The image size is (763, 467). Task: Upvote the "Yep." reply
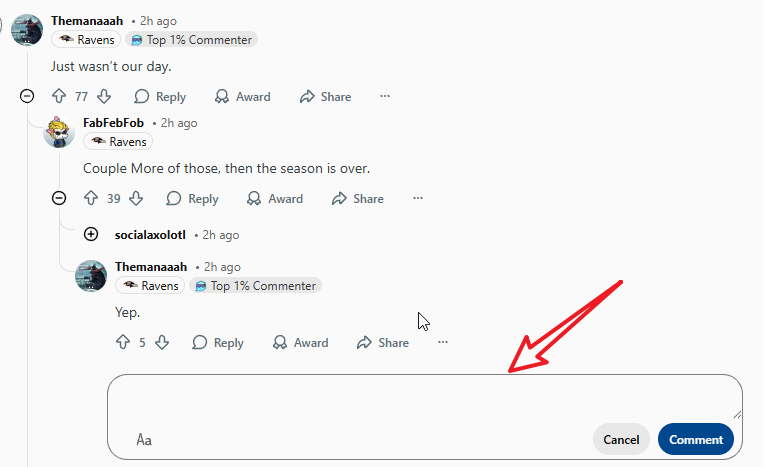(x=123, y=343)
